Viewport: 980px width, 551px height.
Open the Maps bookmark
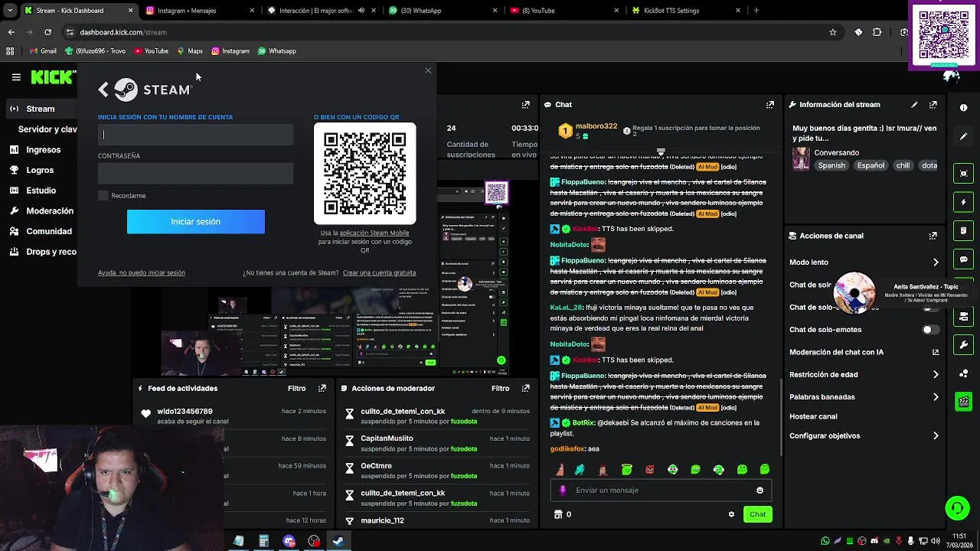pyautogui.click(x=190, y=51)
